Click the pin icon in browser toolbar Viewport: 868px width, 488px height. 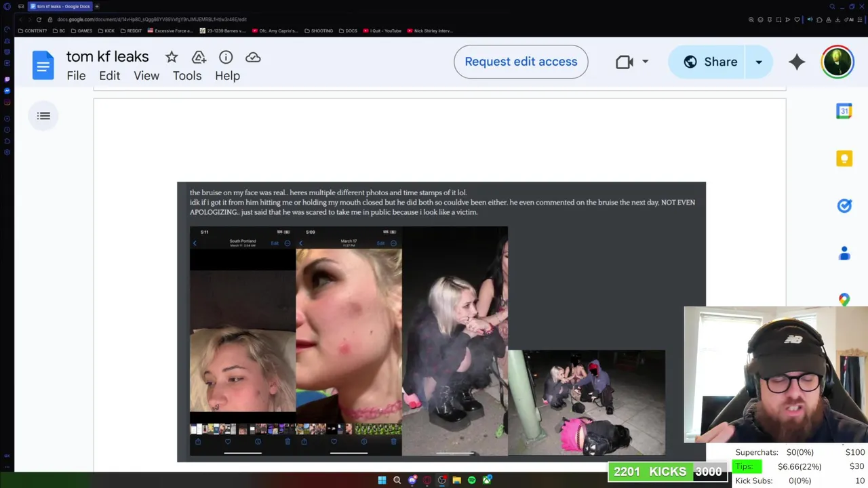[x=769, y=20]
